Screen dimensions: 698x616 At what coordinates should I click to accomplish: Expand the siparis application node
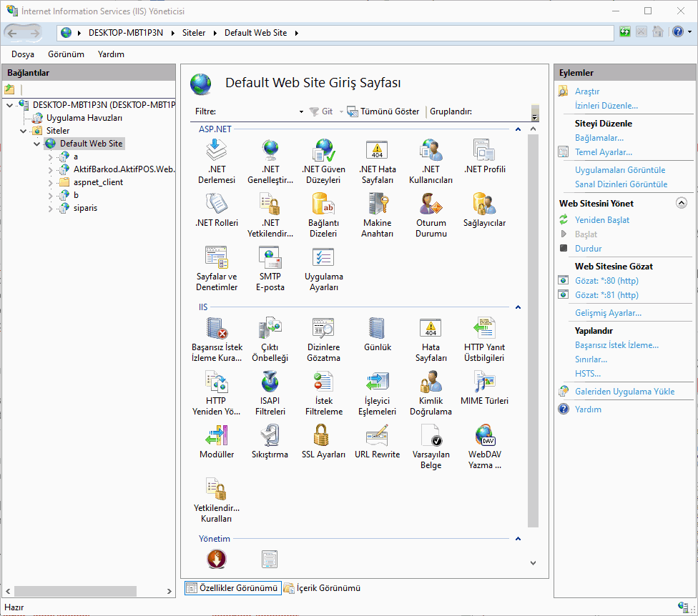[50, 209]
